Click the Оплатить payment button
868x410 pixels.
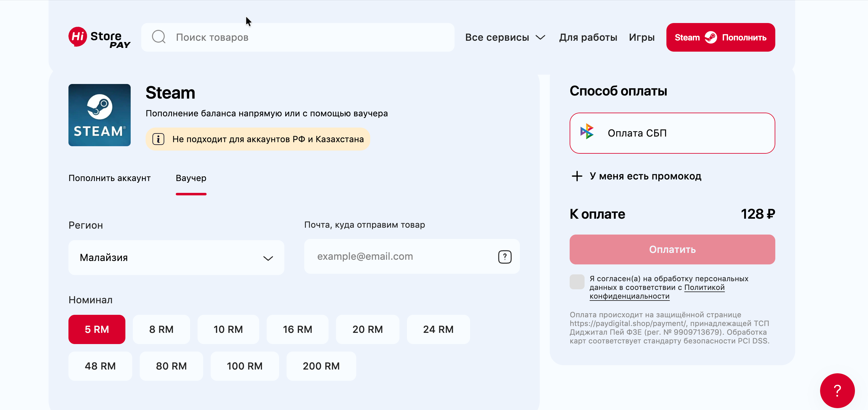[x=672, y=249]
